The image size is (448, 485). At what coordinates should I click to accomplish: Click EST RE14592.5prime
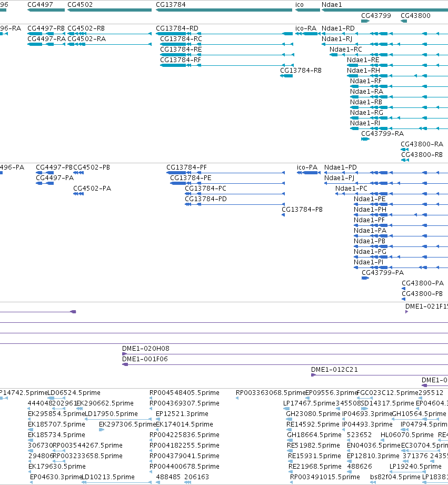[x=289, y=429]
